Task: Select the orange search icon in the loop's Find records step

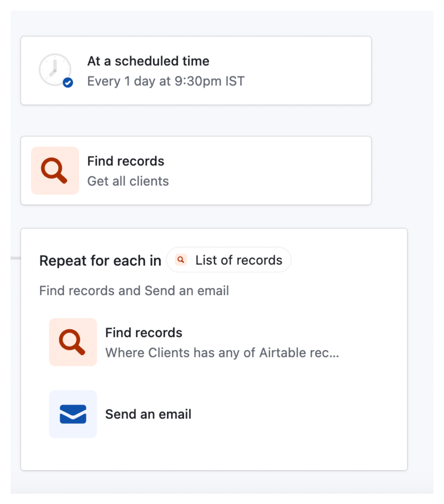Action: point(73,342)
